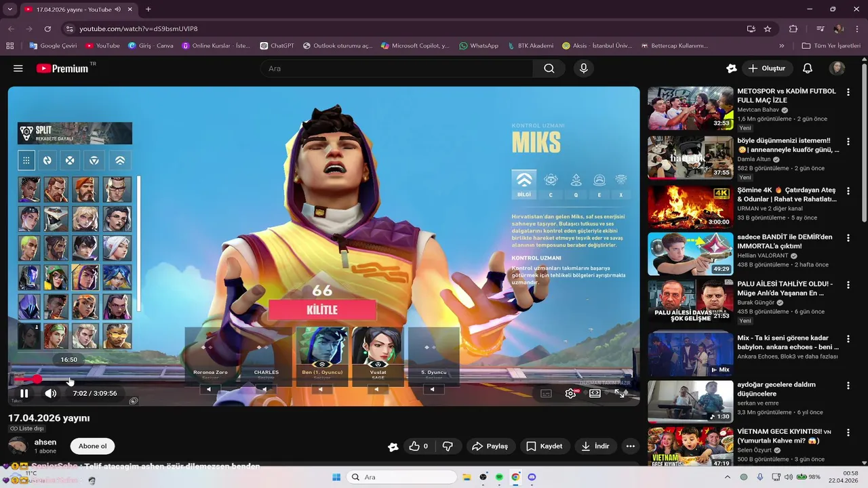The image size is (868, 488).
Task: Show hidden system tray icons chevron
Action: pos(728,477)
